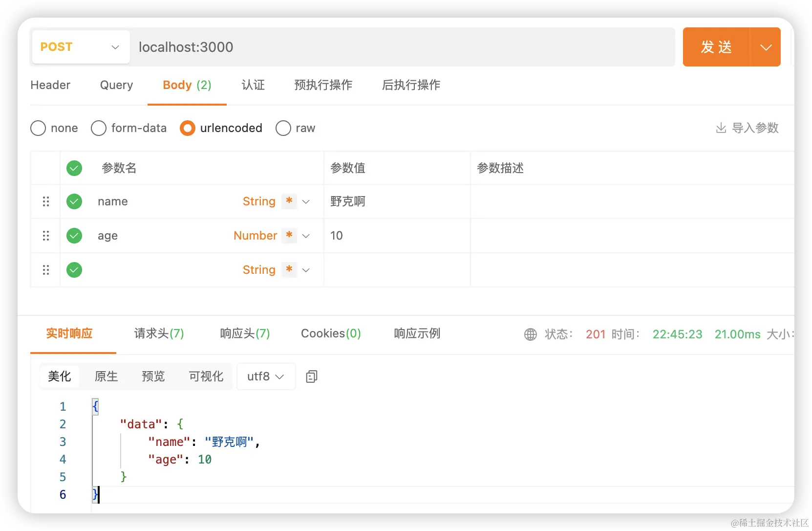Copy the response body using copy icon
812x531 pixels.
click(311, 376)
